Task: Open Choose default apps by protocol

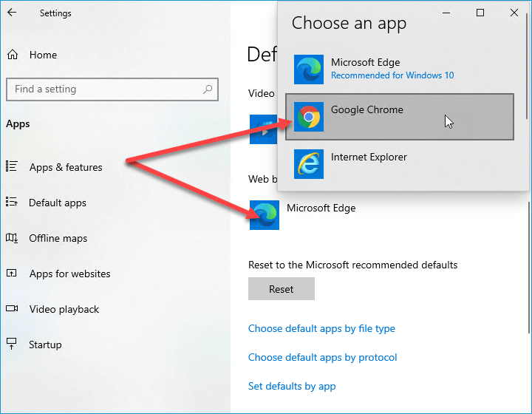Action: [322, 357]
